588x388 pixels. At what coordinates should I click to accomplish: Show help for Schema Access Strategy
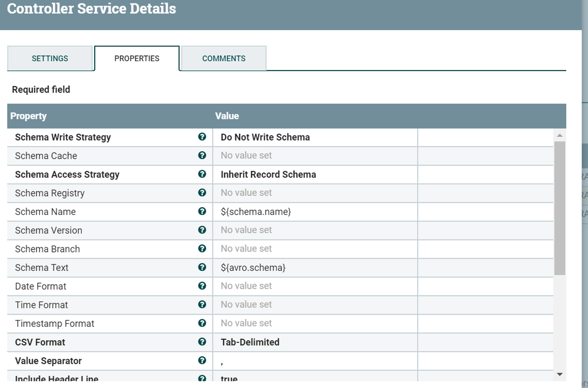tap(202, 174)
